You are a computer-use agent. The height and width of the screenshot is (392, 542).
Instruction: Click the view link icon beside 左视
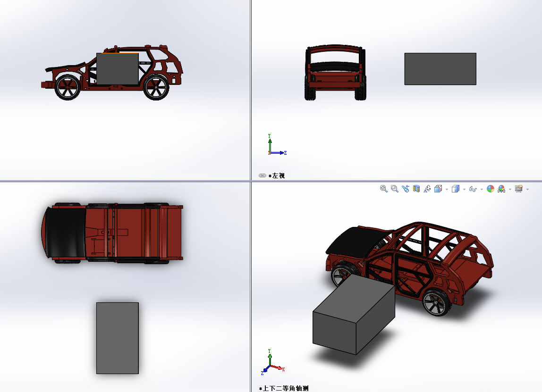coord(263,175)
